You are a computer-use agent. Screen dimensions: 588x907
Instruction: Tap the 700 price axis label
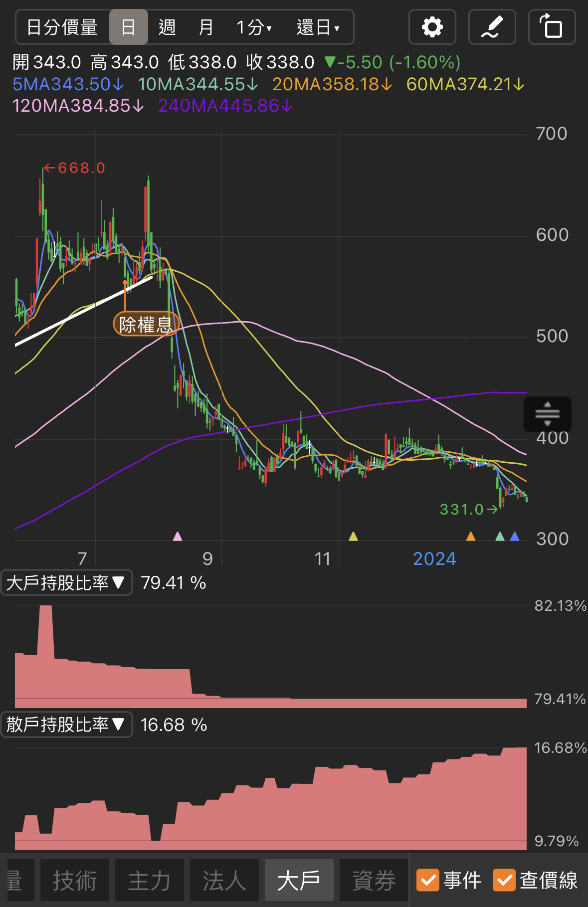[552, 134]
